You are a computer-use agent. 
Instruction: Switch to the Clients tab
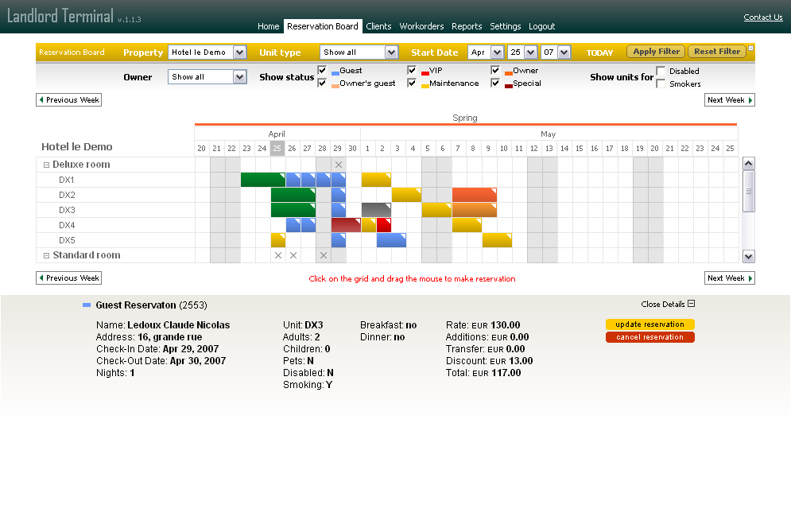coord(378,26)
